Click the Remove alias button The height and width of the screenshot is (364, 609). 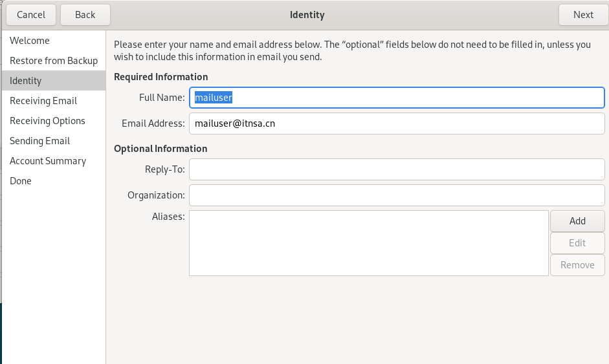[x=577, y=265]
